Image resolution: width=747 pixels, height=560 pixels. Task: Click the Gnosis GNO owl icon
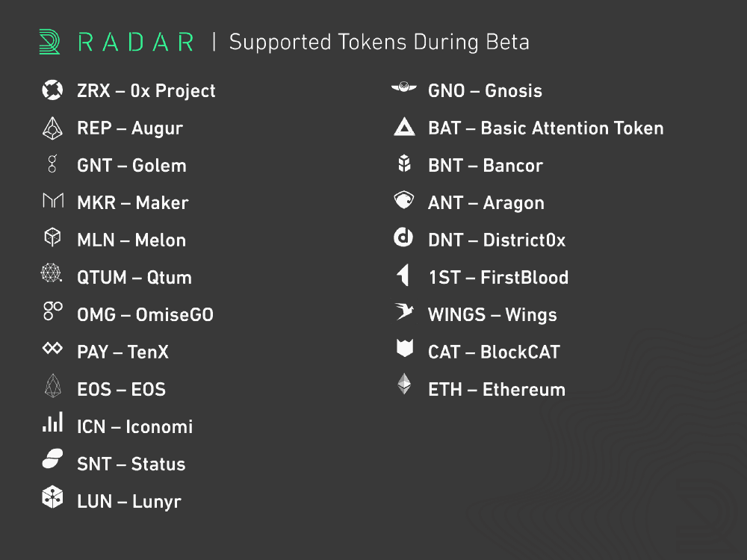pyautogui.click(x=404, y=87)
